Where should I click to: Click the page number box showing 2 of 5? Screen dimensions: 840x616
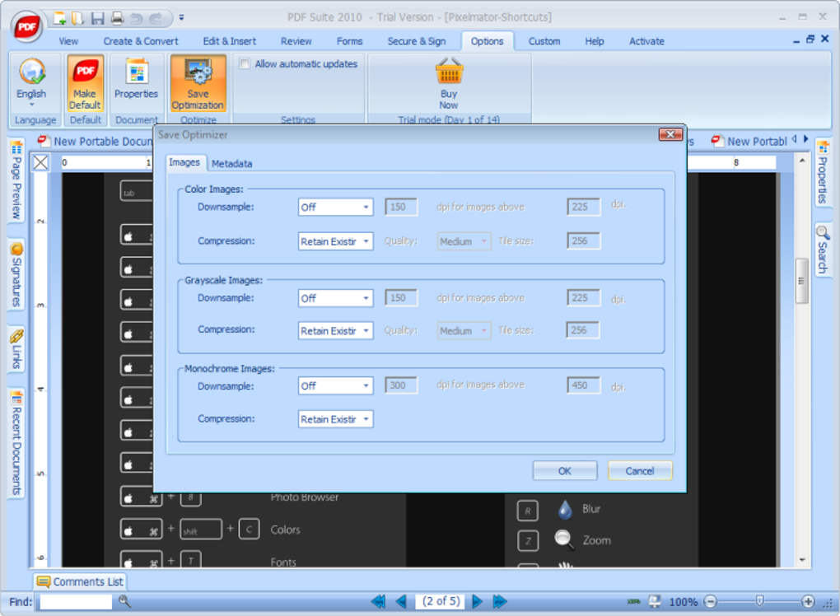tap(441, 601)
